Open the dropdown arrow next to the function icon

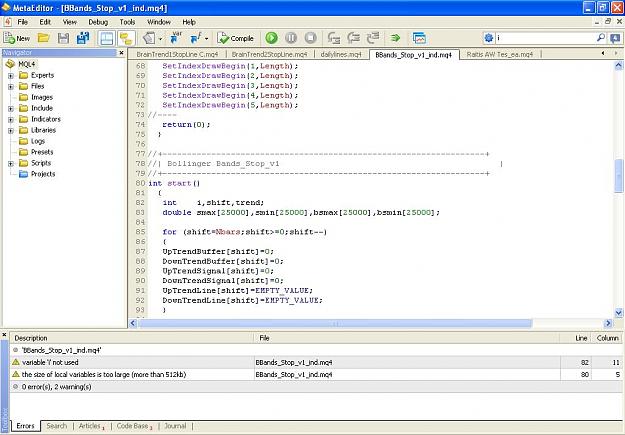tap(206, 39)
